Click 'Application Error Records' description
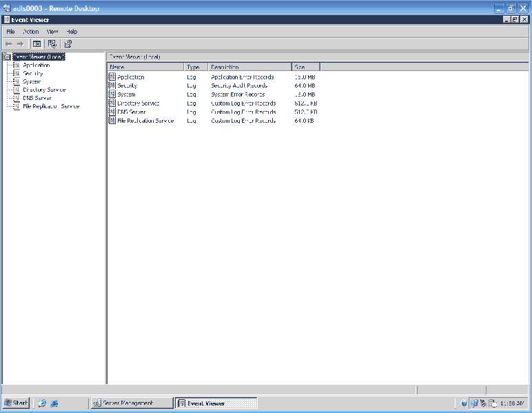Image resolution: width=532 pixels, height=413 pixels. pos(243,77)
